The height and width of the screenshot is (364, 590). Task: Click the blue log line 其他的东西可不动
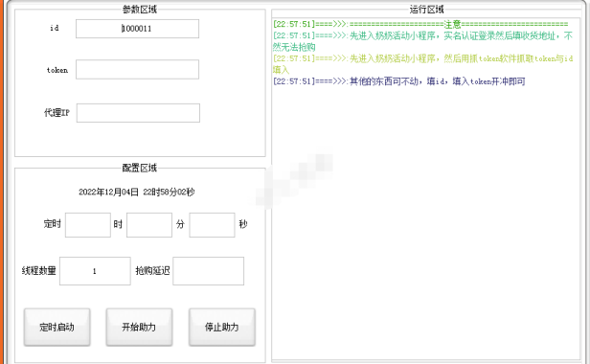tap(398, 81)
